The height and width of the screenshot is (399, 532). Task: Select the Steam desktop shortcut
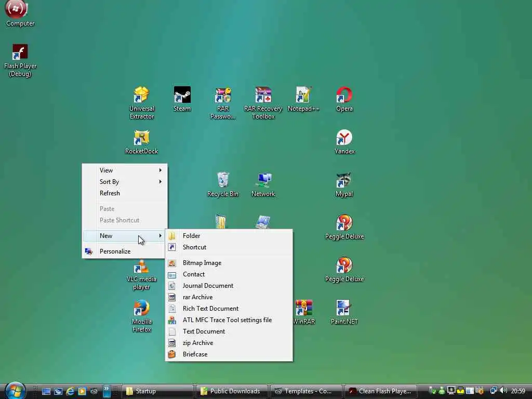pos(182,99)
